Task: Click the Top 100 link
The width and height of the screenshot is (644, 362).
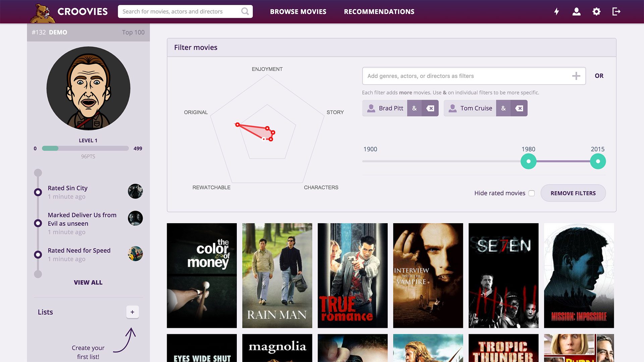Action: [133, 33]
